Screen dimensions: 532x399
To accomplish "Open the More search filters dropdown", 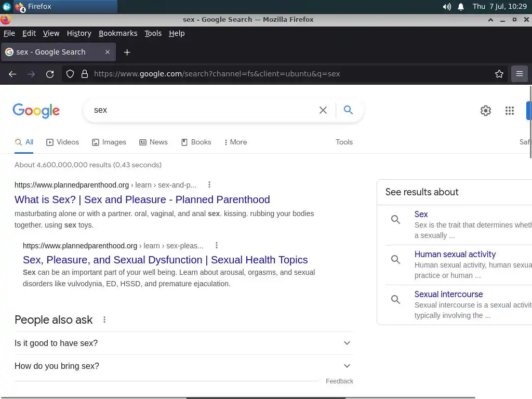I will 235,142.
